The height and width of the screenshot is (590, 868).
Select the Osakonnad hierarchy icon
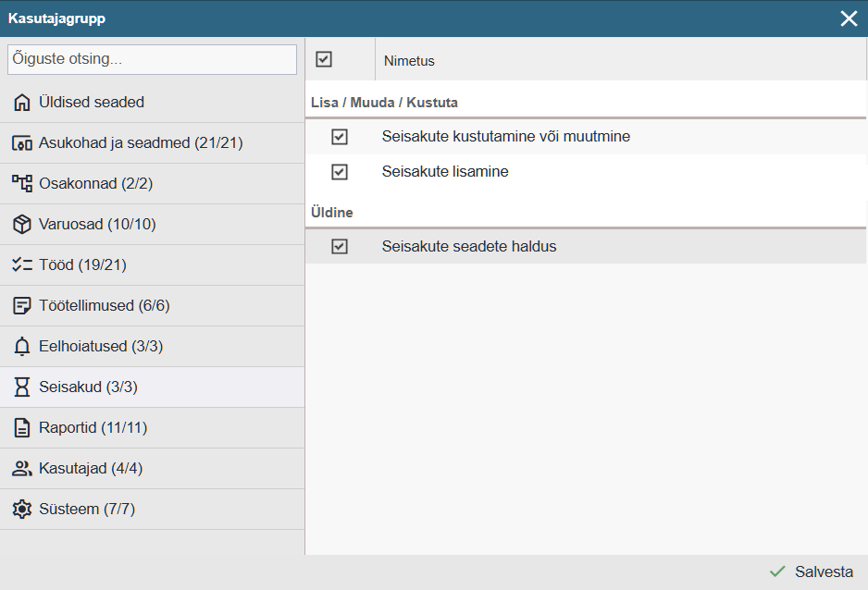click(22, 184)
